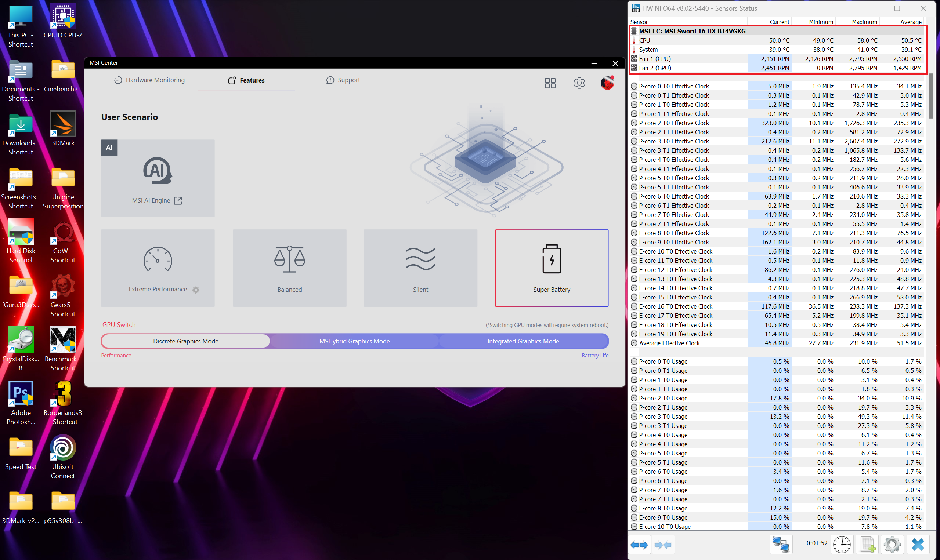Select E-core 16 T0 Effective Clock row

point(777,306)
